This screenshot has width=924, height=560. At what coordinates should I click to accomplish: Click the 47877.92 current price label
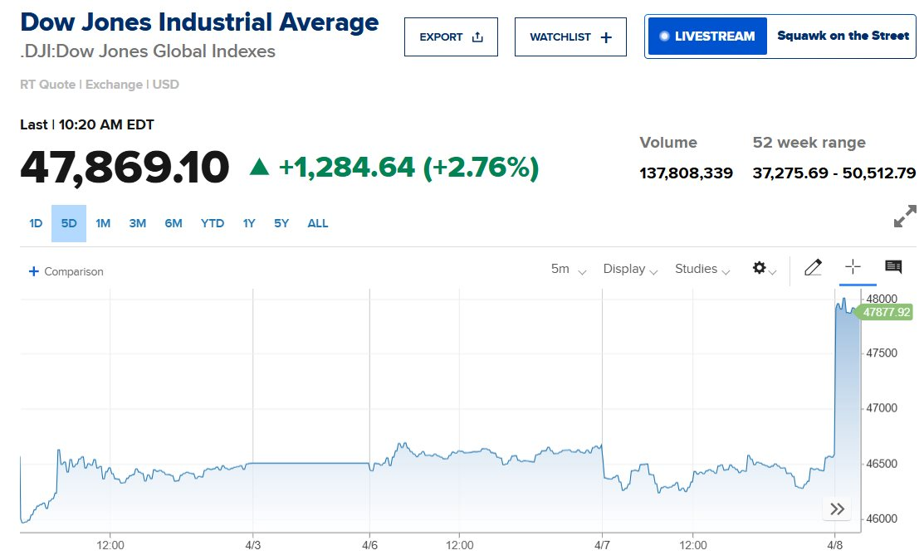point(886,313)
